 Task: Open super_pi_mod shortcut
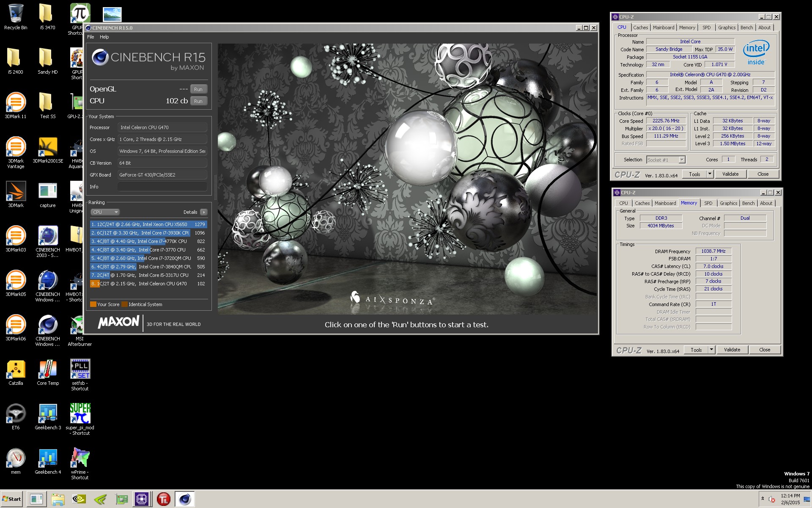(80, 420)
